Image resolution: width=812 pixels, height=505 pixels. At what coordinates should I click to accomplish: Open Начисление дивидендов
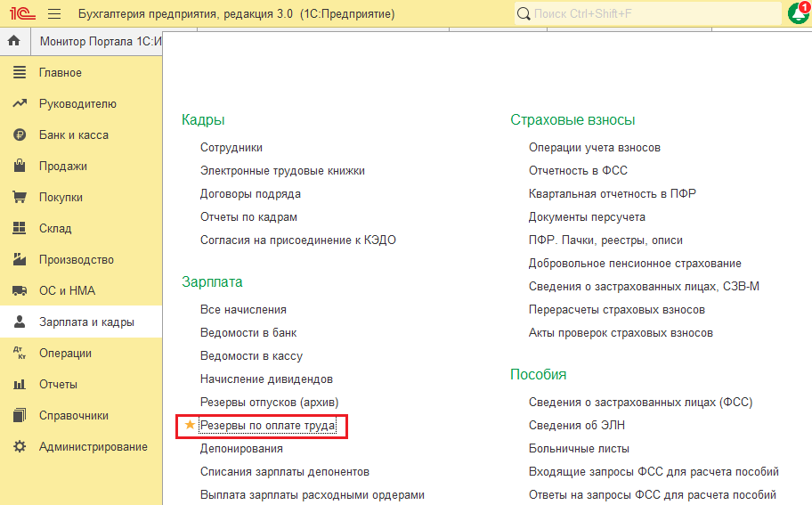(x=266, y=379)
